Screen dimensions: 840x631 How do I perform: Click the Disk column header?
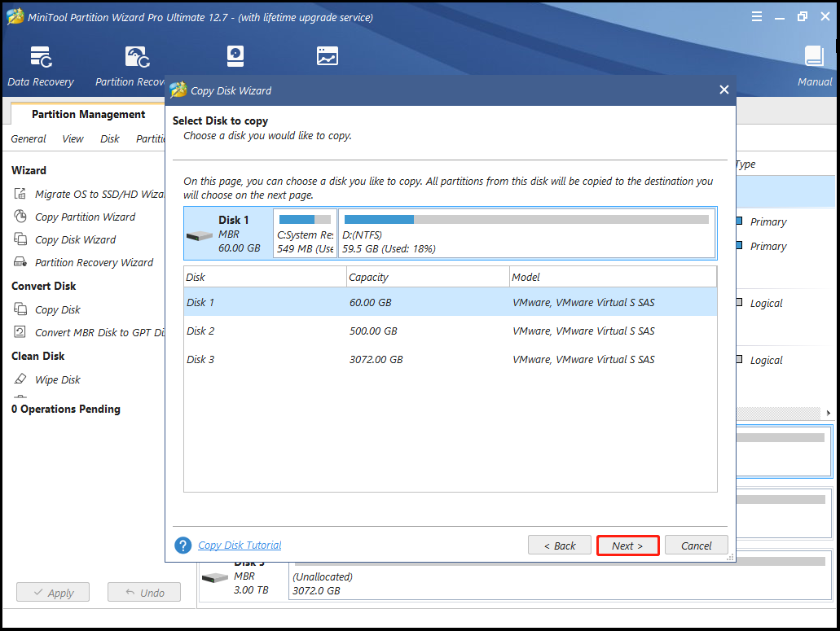pyautogui.click(x=265, y=278)
